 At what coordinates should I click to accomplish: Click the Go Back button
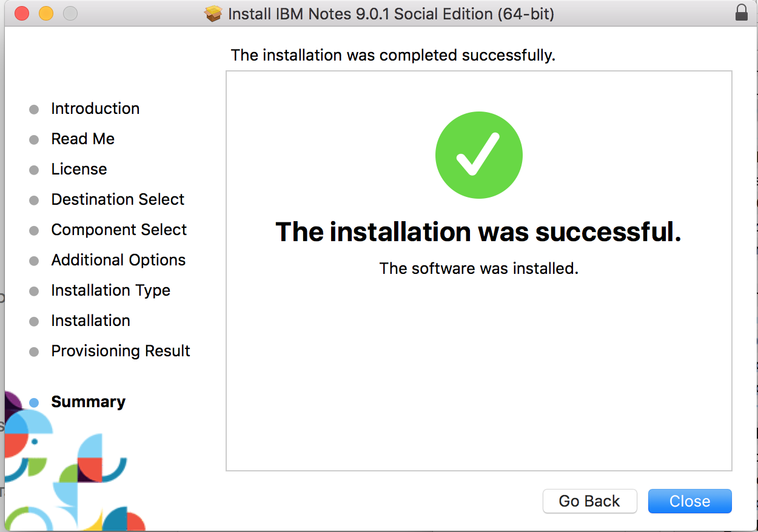point(589,501)
